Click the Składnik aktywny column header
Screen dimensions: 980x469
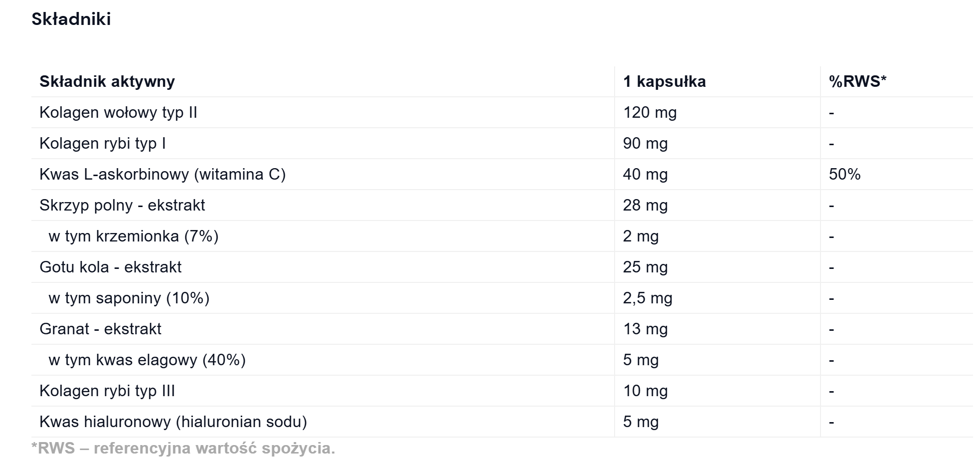point(107,81)
